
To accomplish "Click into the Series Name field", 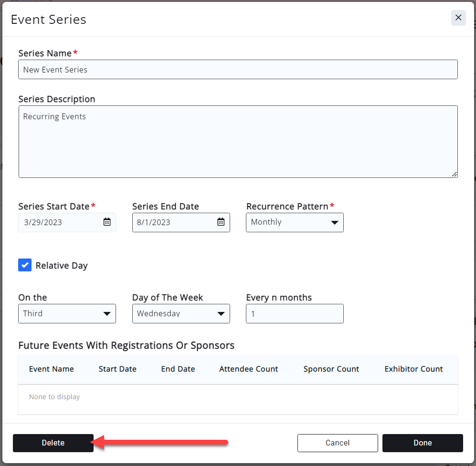I will pyautogui.click(x=238, y=70).
